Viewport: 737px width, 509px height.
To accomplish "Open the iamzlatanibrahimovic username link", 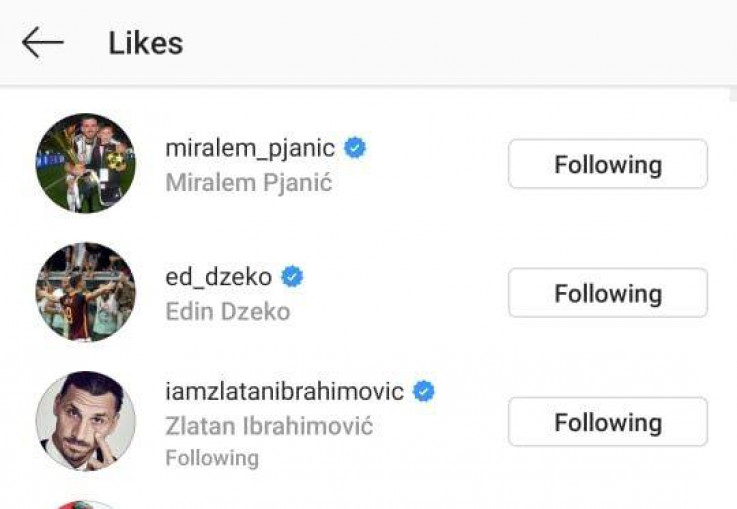I will 284,392.
